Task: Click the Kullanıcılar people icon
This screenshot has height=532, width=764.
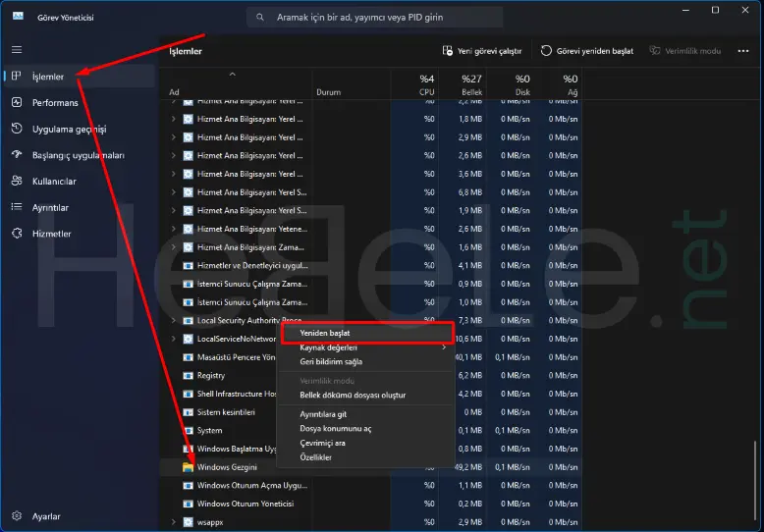Action: tap(17, 181)
